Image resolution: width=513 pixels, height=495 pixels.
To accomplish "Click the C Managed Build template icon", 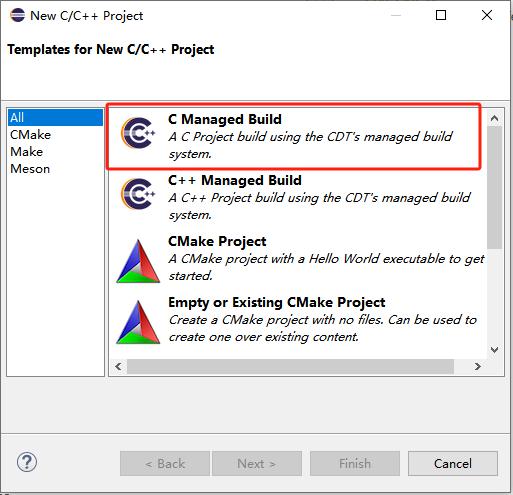I will (138, 133).
